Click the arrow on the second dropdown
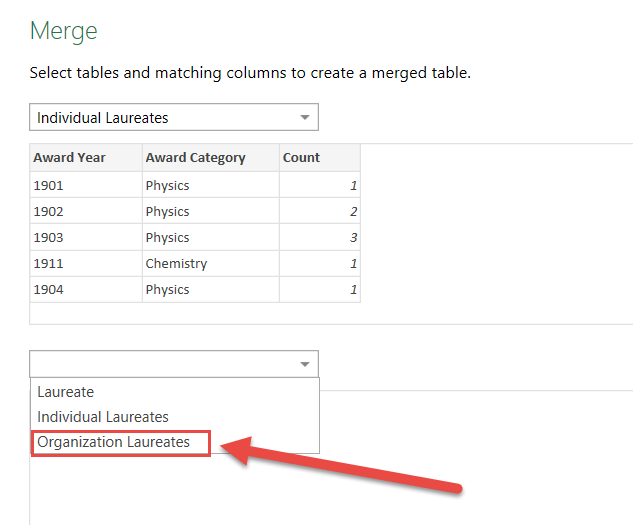Image resolution: width=633 pixels, height=525 pixels. [305, 365]
